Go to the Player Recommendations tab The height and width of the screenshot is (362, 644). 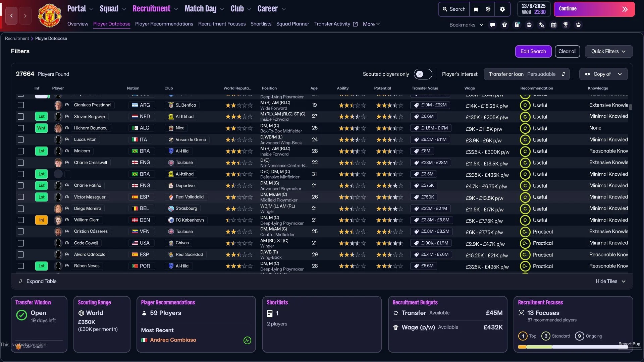coord(164,24)
